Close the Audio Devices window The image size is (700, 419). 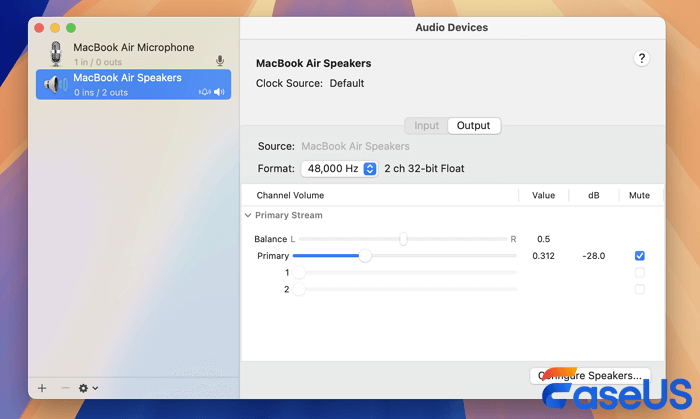39,28
